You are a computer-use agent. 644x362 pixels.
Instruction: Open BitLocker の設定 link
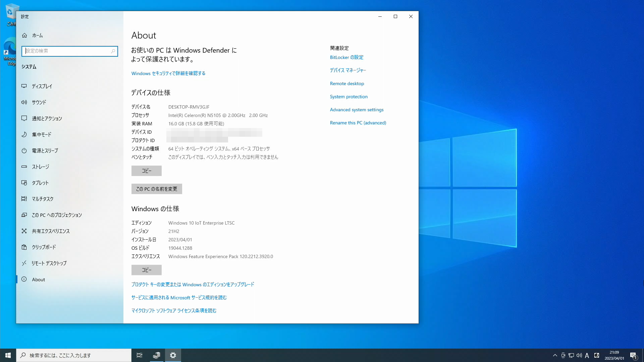[x=346, y=57]
